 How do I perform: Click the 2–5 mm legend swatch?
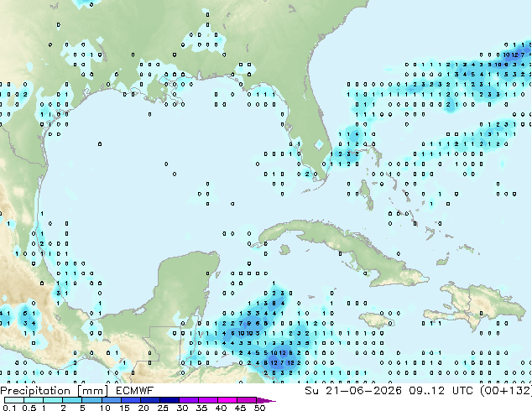72,400
